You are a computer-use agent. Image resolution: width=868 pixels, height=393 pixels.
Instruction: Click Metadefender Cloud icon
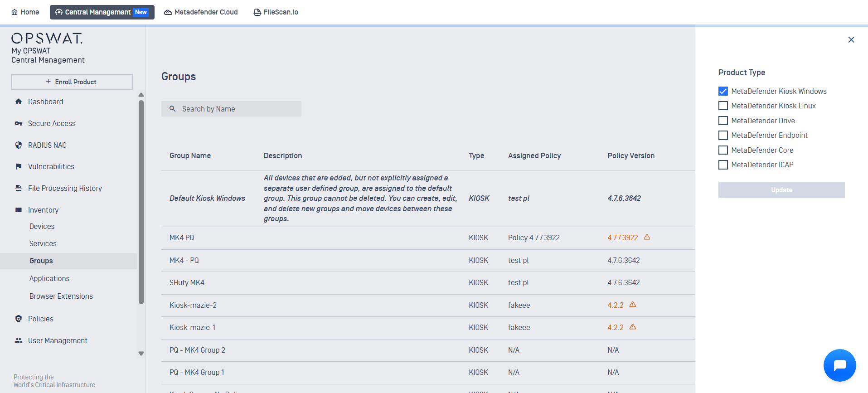click(x=168, y=12)
